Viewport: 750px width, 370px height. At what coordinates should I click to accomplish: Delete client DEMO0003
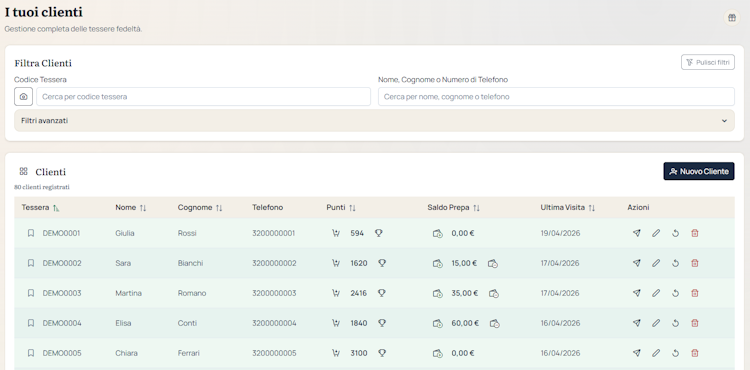[x=695, y=293]
